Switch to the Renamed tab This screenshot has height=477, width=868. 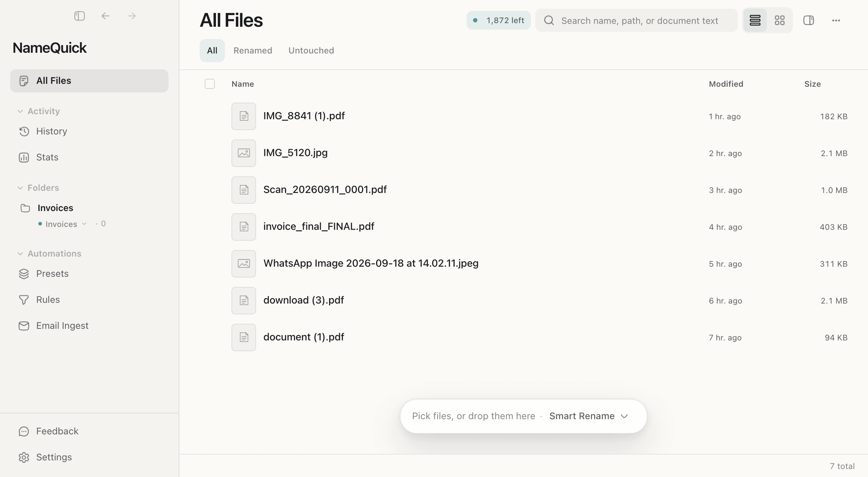[x=253, y=51]
